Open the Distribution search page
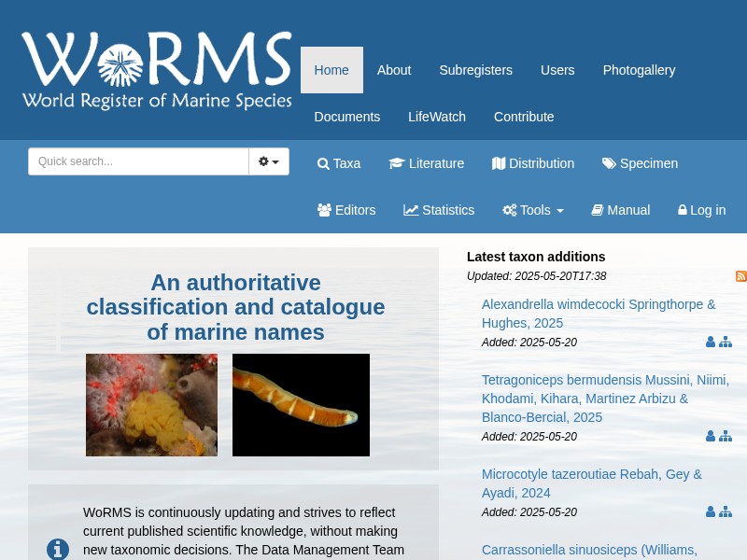The width and height of the screenshot is (747, 560). click(x=533, y=163)
